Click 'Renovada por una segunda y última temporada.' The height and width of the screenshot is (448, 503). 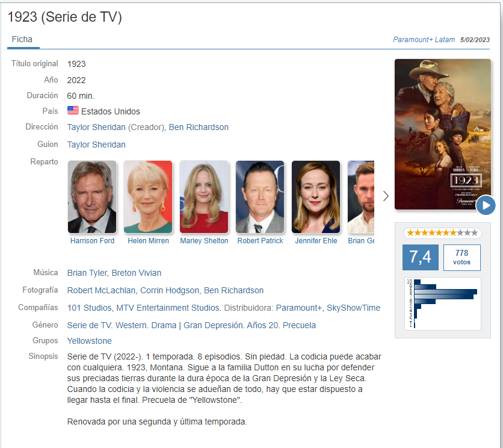(x=157, y=422)
